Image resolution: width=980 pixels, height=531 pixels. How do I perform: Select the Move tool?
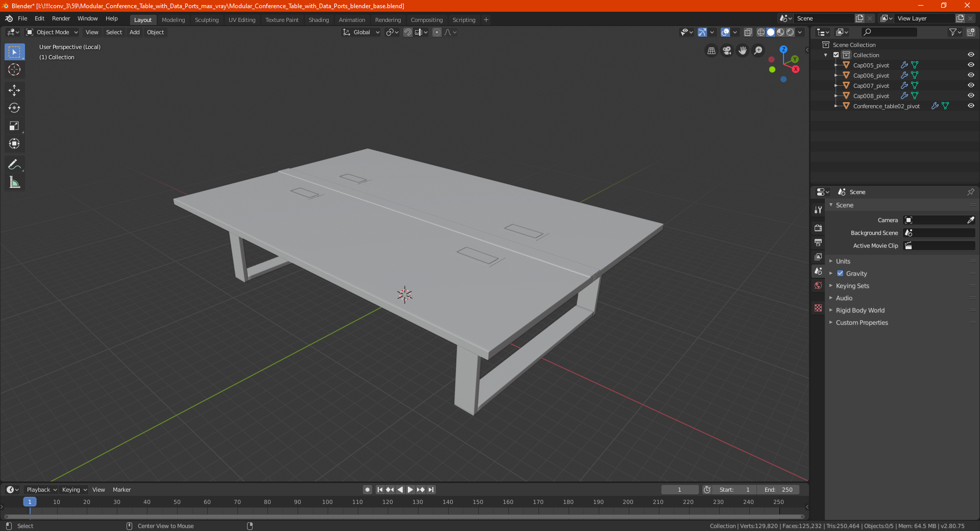[14, 90]
